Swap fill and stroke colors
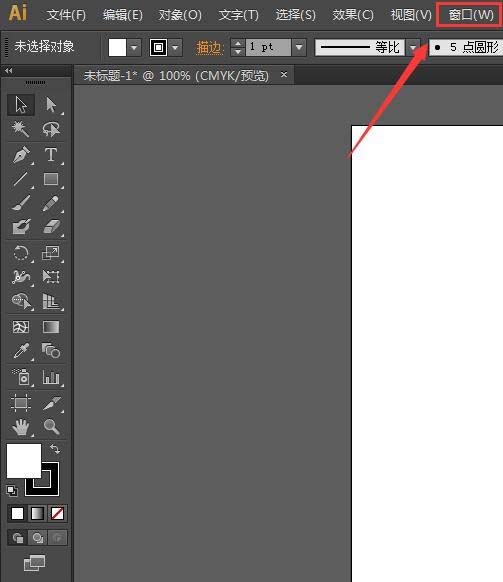503x582 pixels. (55, 449)
